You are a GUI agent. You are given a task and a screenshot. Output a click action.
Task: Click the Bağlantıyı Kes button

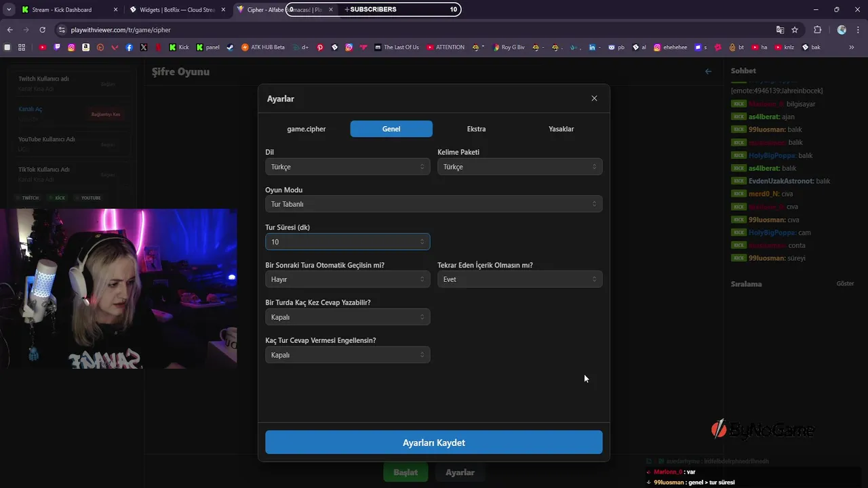106,115
